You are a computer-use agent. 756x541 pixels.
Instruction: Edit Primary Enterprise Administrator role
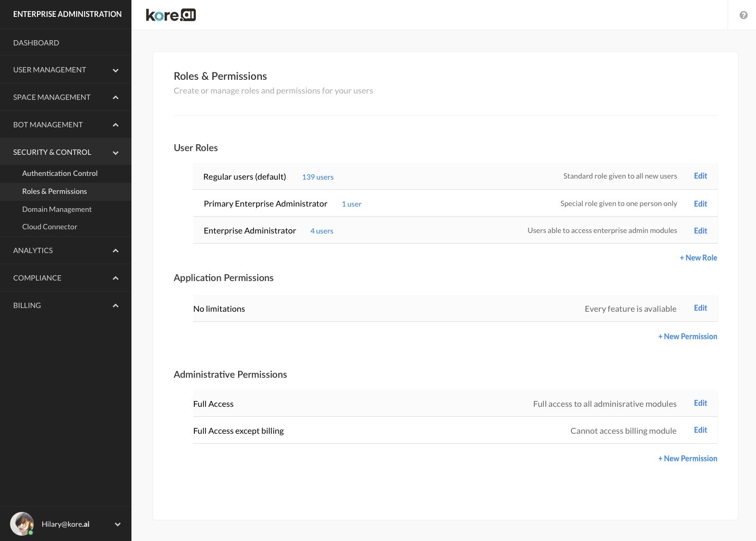(700, 204)
